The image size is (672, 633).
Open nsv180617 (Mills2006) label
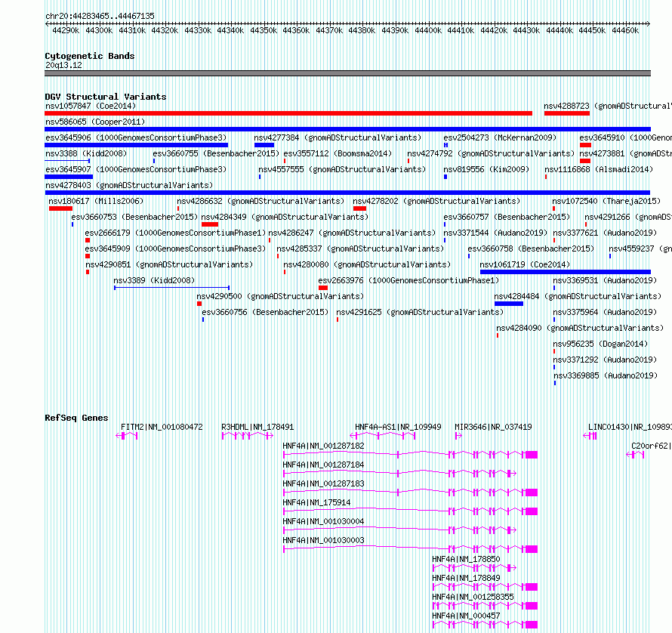click(96, 201)
